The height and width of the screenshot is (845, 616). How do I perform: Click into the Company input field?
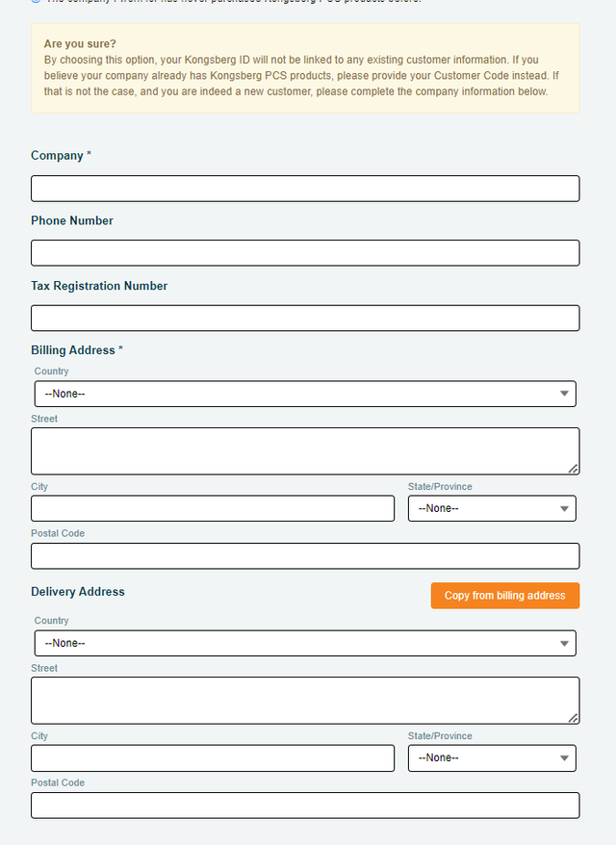click(304, 189)
